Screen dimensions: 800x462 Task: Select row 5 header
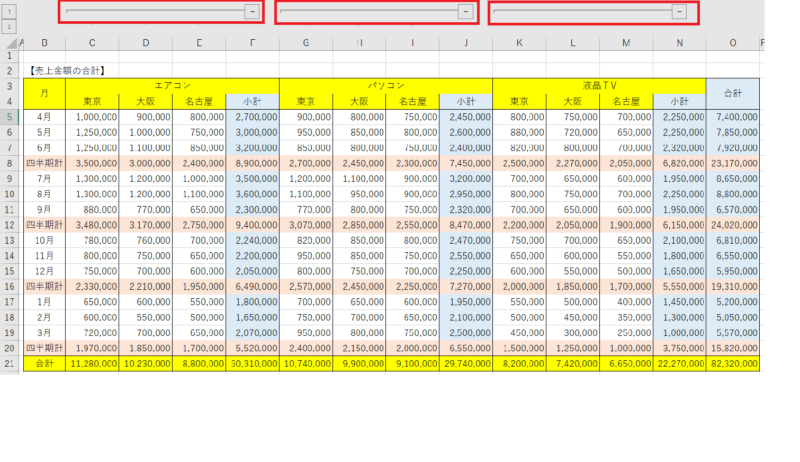9,117
